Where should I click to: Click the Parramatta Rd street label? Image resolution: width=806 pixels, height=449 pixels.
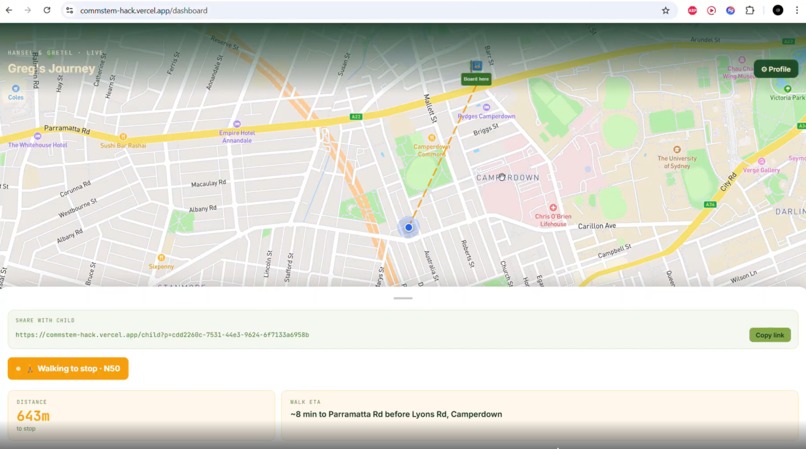click(67, 129)
